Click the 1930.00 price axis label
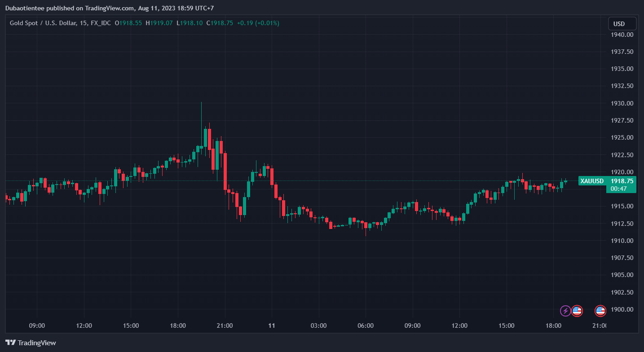Viewport: 644px width, 352px height. (622, 103)
